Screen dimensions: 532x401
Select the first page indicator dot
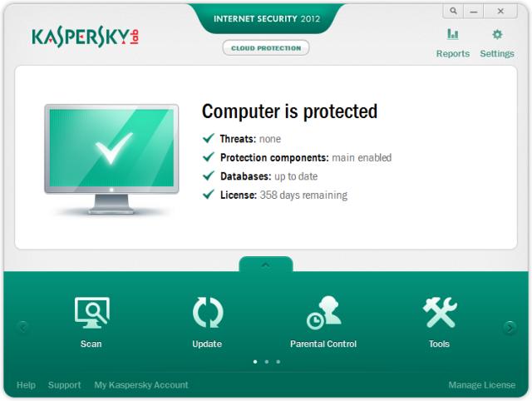point(255,362)
